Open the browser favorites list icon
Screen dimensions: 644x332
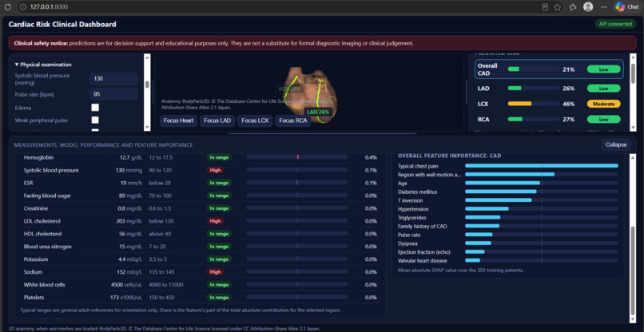click(573, 7)
